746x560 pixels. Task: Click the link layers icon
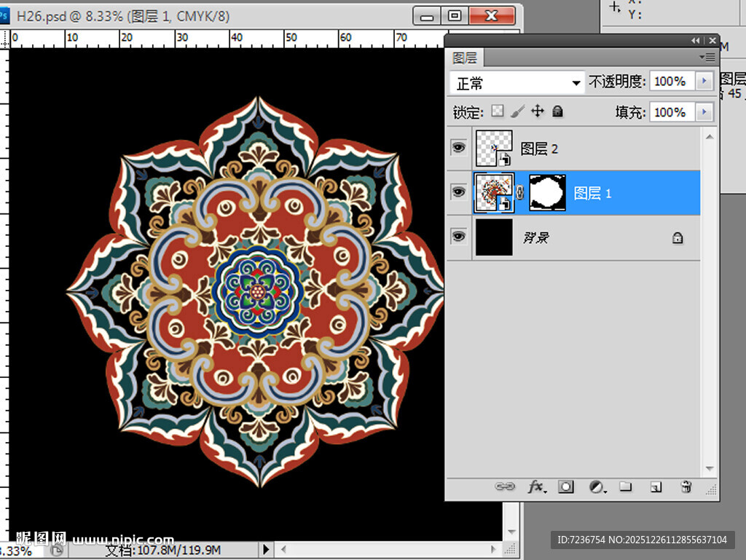504,486
